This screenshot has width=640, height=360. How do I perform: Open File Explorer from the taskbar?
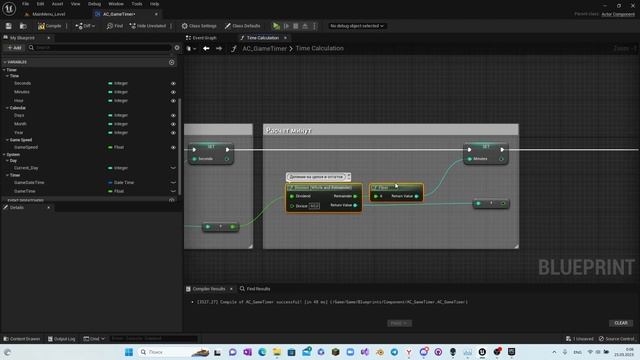(x=277, y=352)
